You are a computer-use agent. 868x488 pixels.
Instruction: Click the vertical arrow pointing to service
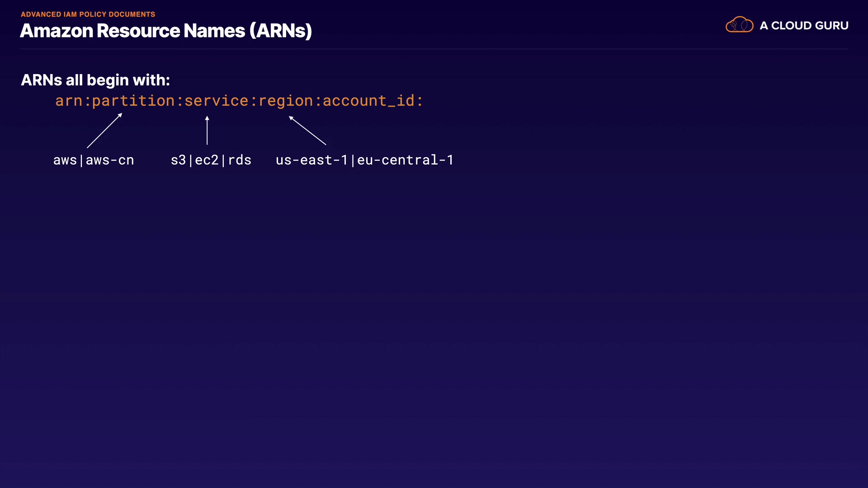[x=207, y=130]
